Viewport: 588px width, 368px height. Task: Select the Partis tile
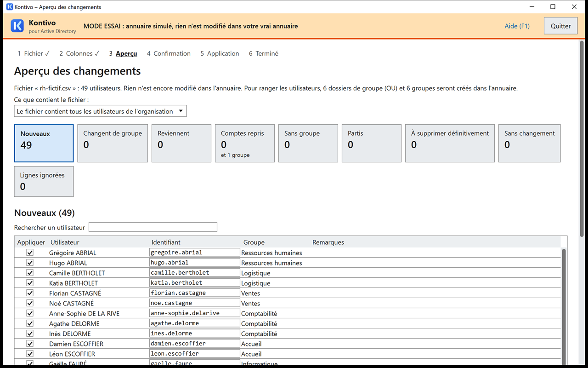pyautogui.click(x=372, y=143)
